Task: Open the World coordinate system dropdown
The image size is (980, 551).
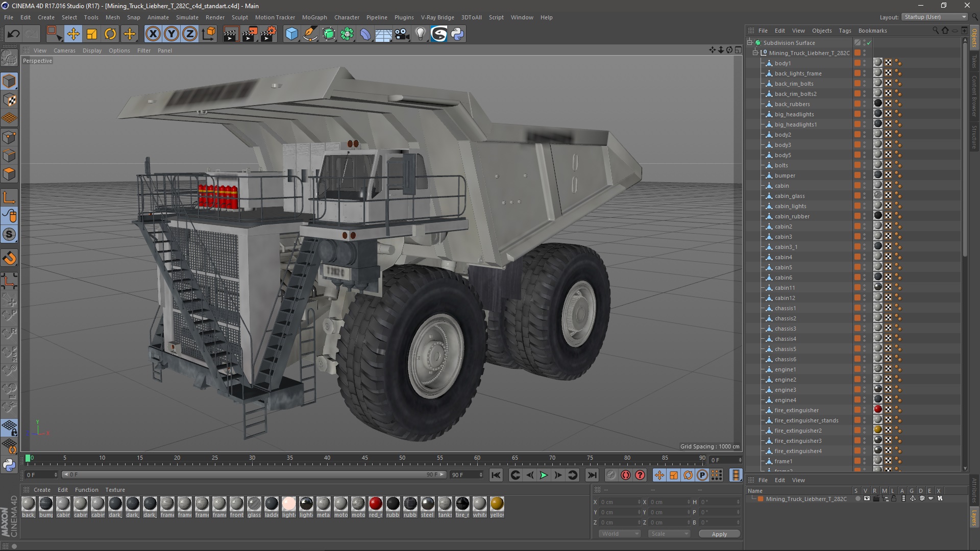Action: (x=619, y=534)
